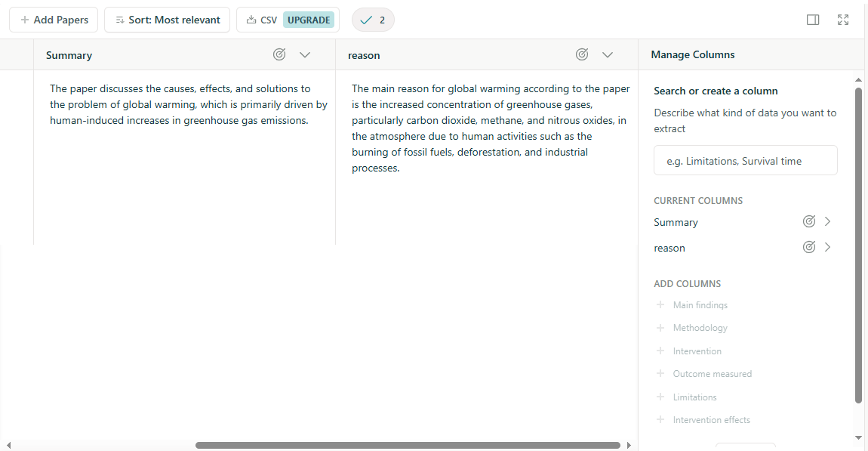Click the reason column header label
Image resolution: width=868 pixels, height=451 pixels.
tap(364, 55)
